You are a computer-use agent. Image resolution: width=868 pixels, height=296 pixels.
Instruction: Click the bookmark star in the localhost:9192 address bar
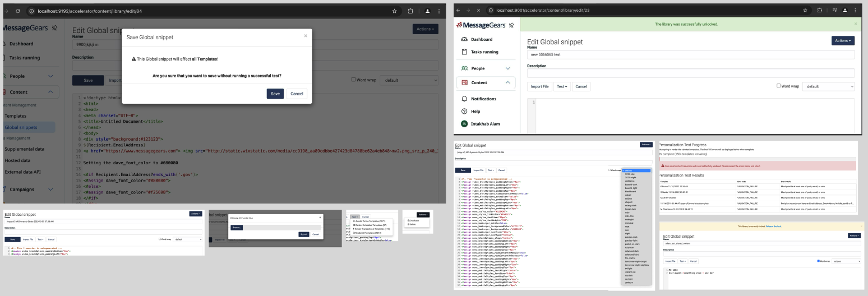click(x=396, y=11)
